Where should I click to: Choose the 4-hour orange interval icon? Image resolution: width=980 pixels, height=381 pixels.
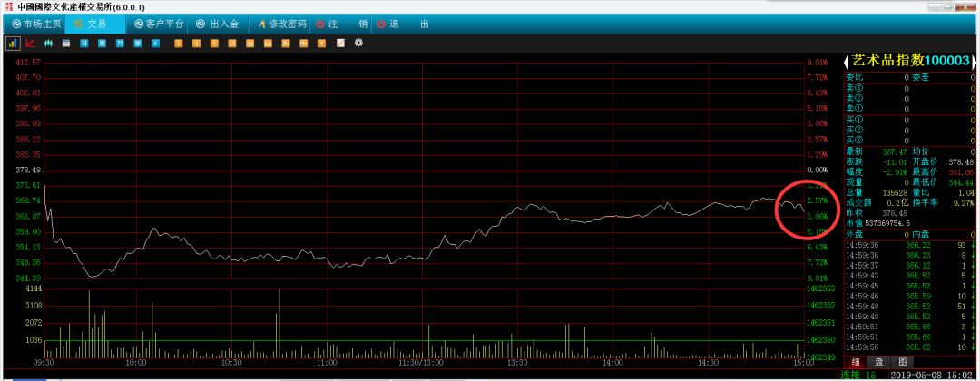tap(304, 44)
